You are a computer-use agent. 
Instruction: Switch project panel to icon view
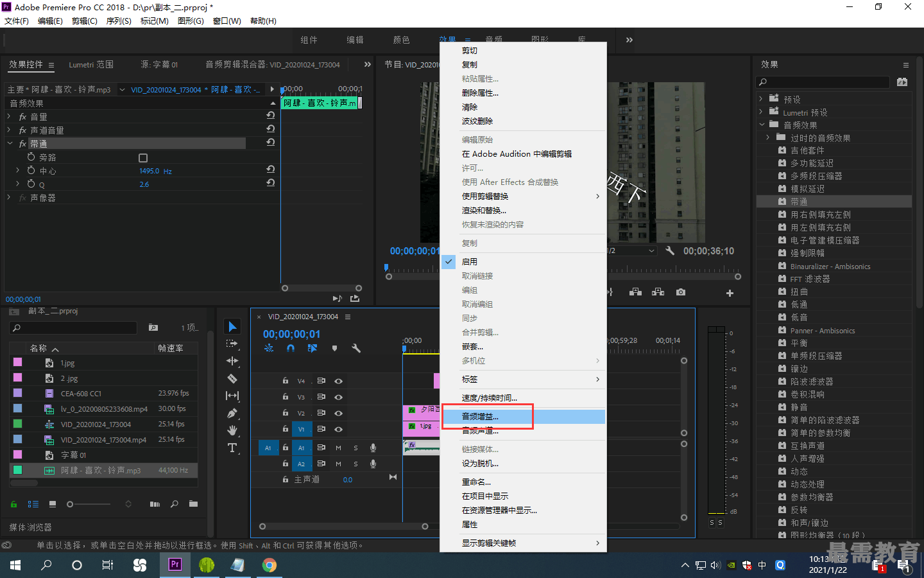pos(53,504)
